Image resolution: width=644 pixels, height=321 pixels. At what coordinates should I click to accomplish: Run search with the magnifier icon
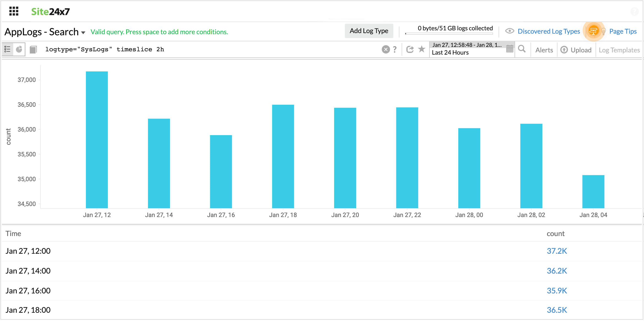pyautogui.click(x=522, y=49)
